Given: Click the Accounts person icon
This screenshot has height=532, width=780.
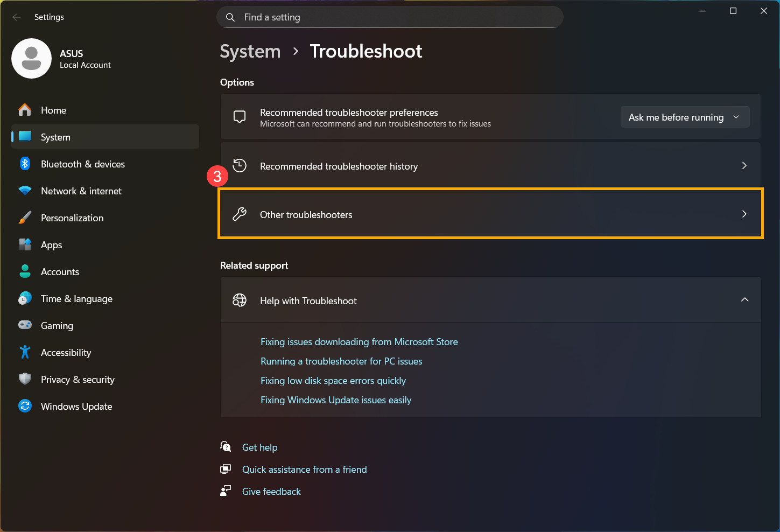Looking at the screenshot, I should pyautogui.click(x=25, y=271).
